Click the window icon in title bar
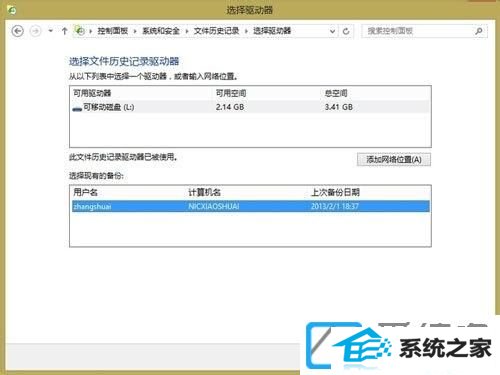 pos(12,10)
